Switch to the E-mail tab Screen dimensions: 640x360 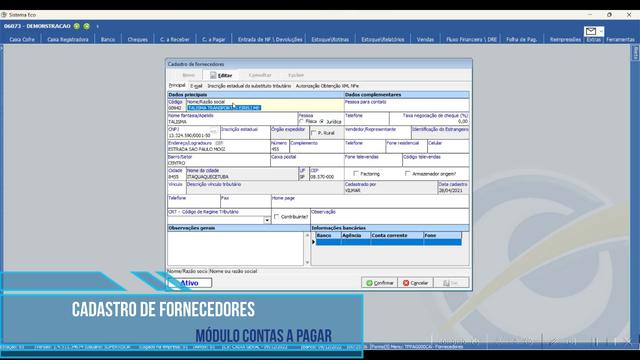click(x=196, y=86)
